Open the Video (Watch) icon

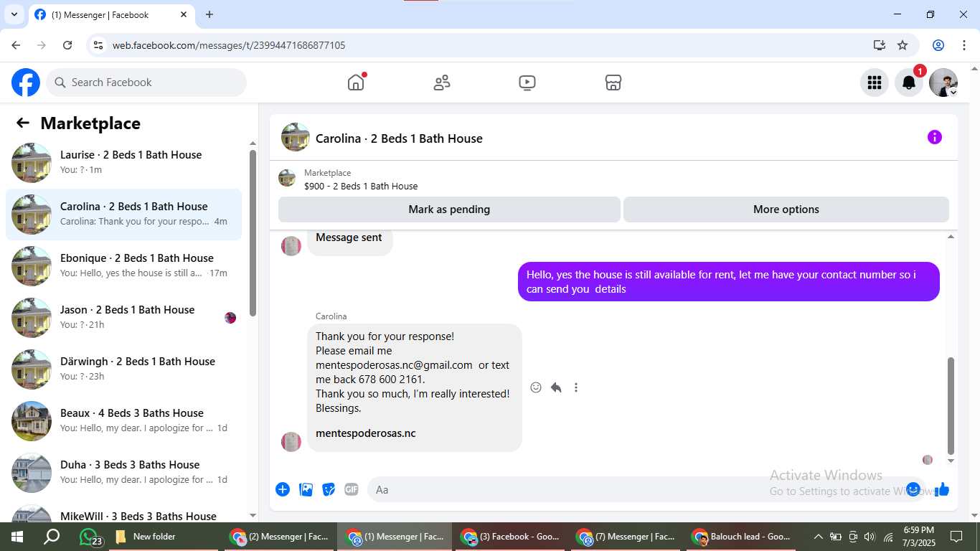pyautogui.click(x=527, y=83)
